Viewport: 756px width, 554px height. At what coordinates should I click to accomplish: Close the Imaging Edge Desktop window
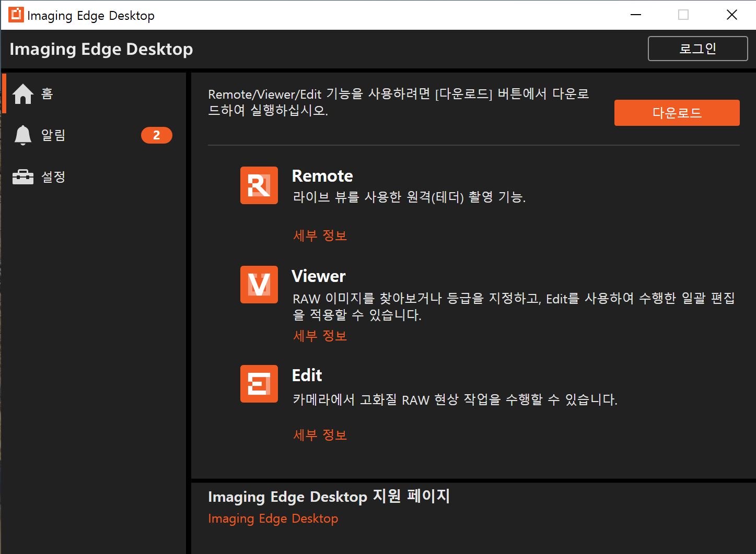[732, 15]
